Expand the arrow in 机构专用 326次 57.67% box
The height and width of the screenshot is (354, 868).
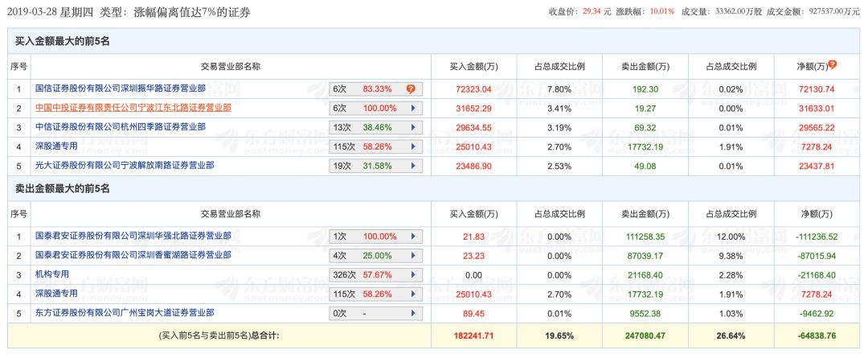pyautogui.click(x=413, y=275)
